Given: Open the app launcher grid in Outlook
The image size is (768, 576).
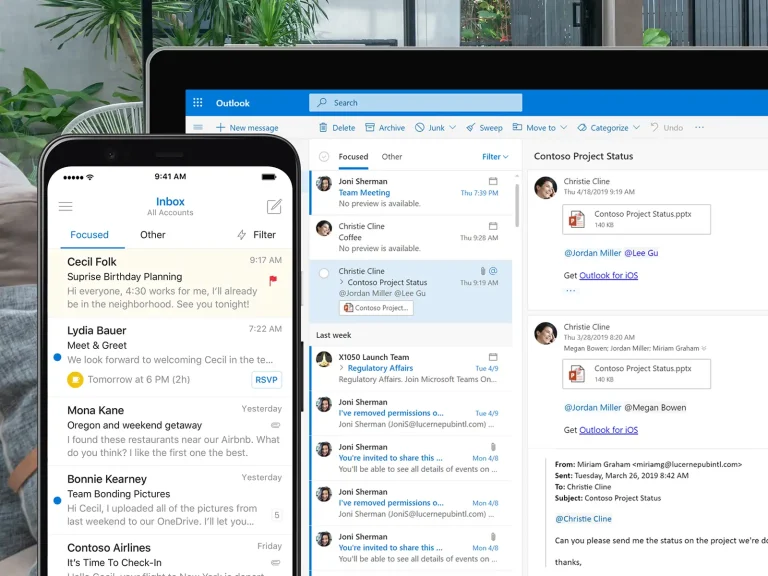Looking at the screenshot, I should [x=198, y=102].
